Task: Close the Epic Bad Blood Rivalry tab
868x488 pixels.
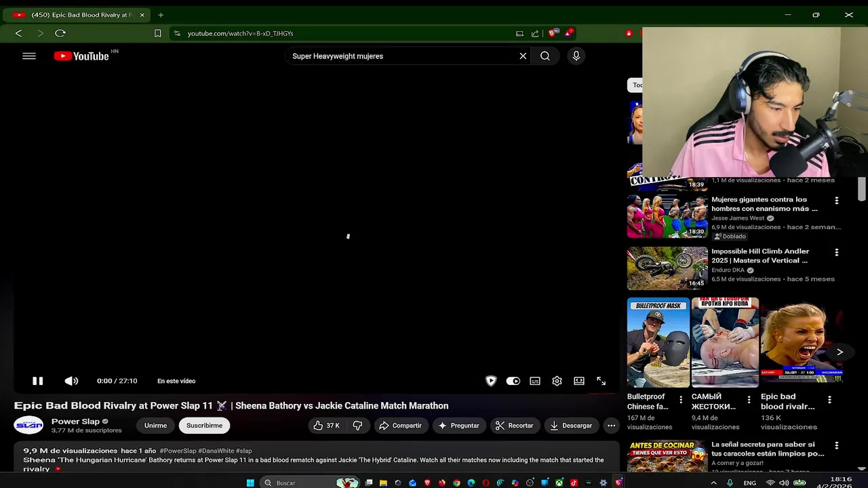Action: (x=142, y=15)
